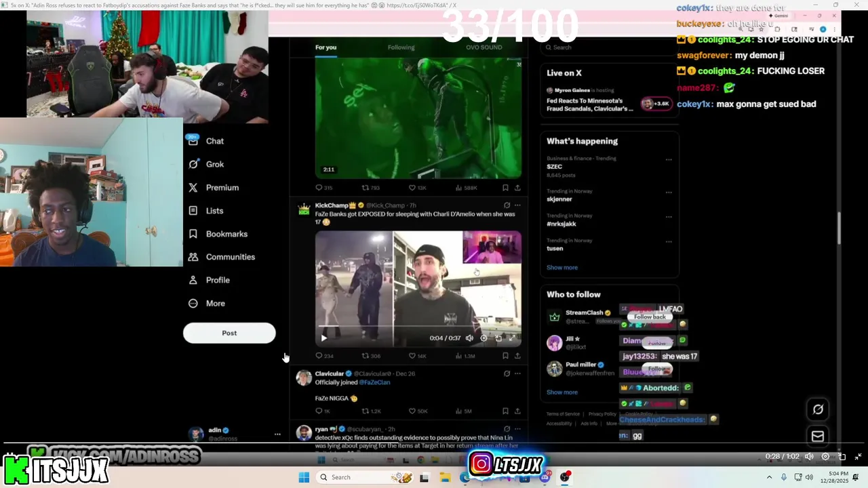The image size is (868, 488).
Task: Follow back StreamClash
Action: click(650, 317)
